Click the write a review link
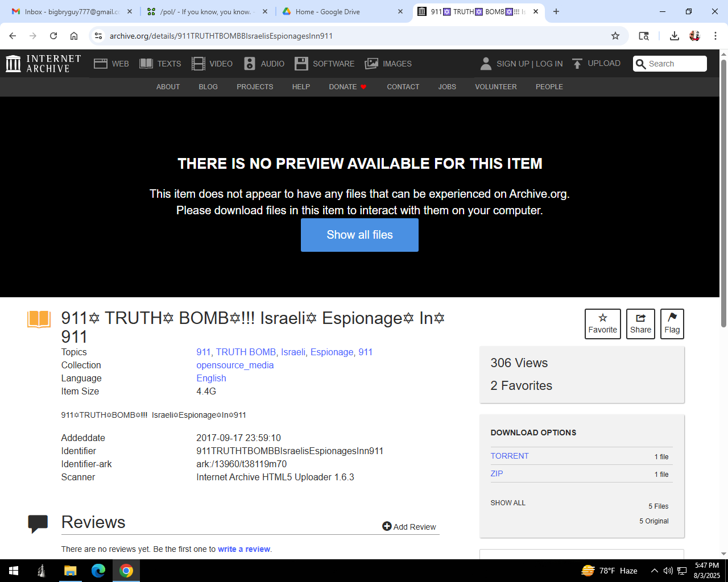728x582 pixels. click(x=244, y=549)
